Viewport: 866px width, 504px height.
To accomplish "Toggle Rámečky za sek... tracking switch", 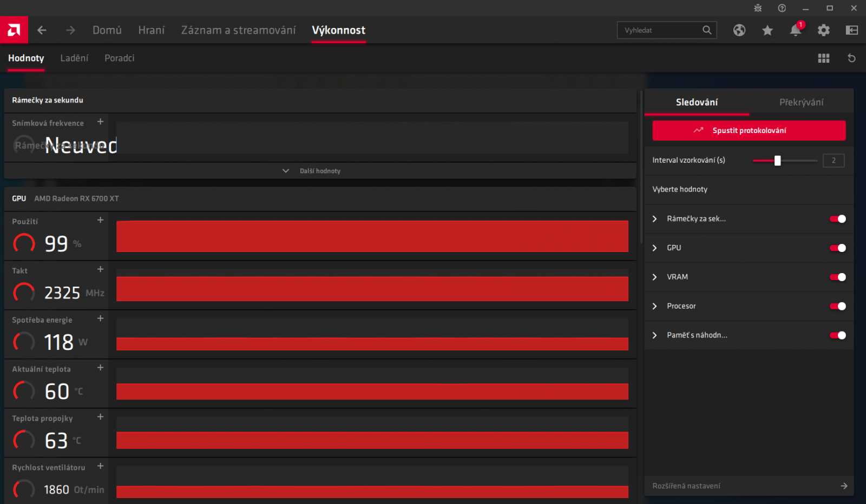I will tap(838, 219).
